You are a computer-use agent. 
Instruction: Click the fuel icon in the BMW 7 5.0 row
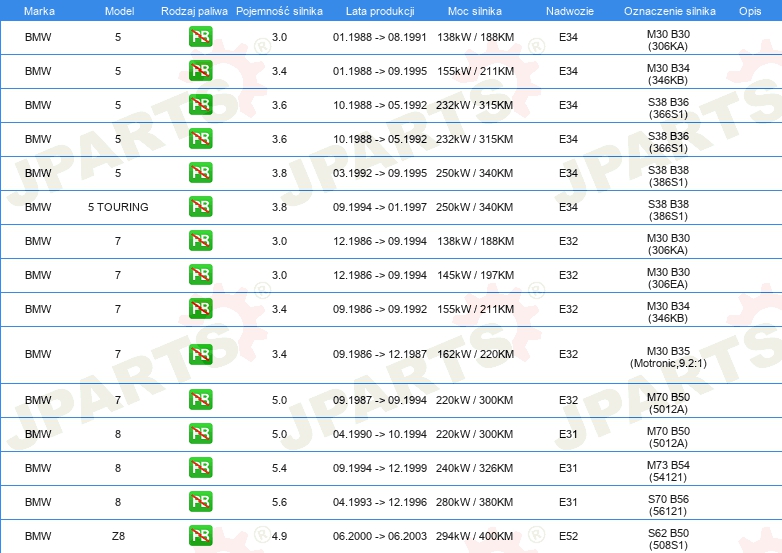click(200, 399)
